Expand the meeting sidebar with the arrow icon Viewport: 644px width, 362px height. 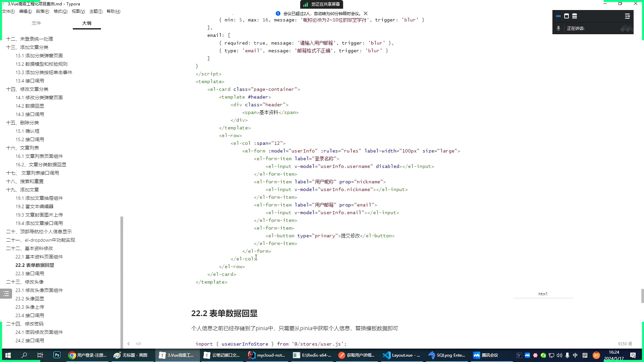pos(627,16)
